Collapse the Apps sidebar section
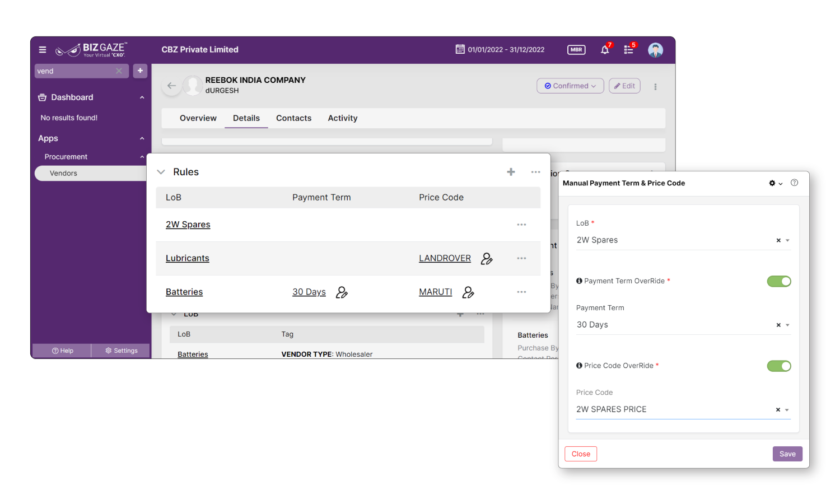840x504 pixels. click(142, 138)
